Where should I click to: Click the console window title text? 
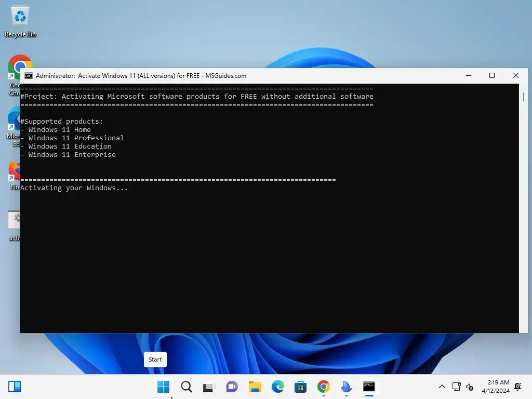tap(141, 76)
